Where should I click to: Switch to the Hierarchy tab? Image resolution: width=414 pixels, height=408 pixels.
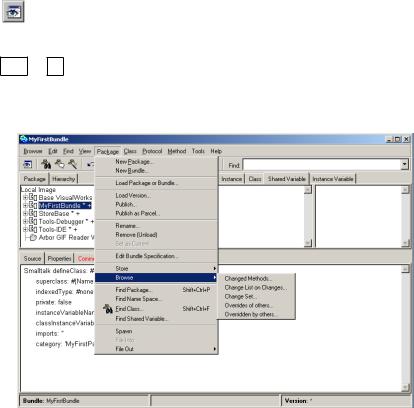pyautogui.click(x=64, y=179)
